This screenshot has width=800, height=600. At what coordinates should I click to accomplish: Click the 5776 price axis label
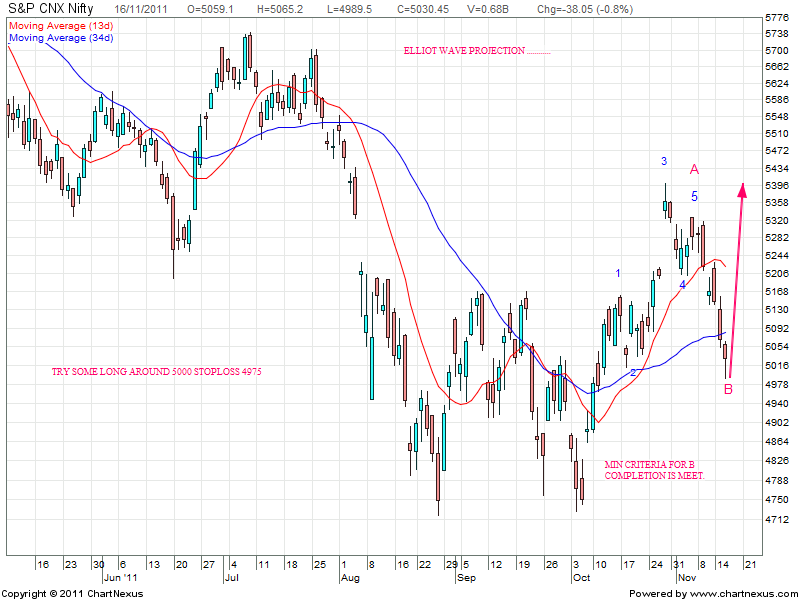pyautogui.click(x=777, y=18)
